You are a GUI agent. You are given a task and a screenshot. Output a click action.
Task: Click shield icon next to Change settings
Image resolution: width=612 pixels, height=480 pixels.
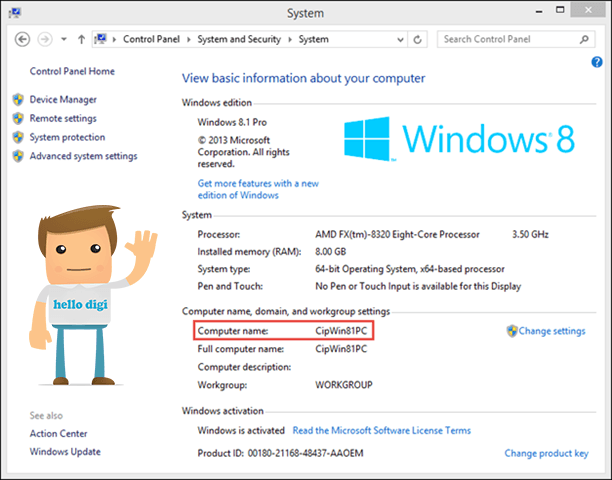pos(512,331)
